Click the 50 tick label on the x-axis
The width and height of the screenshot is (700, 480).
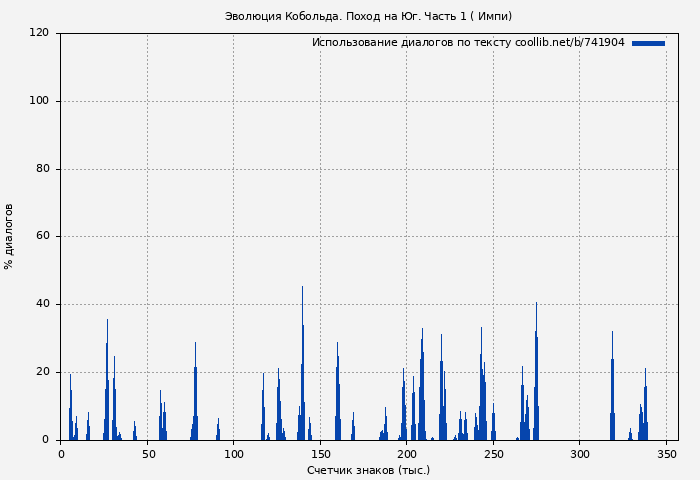pos(147,454)
